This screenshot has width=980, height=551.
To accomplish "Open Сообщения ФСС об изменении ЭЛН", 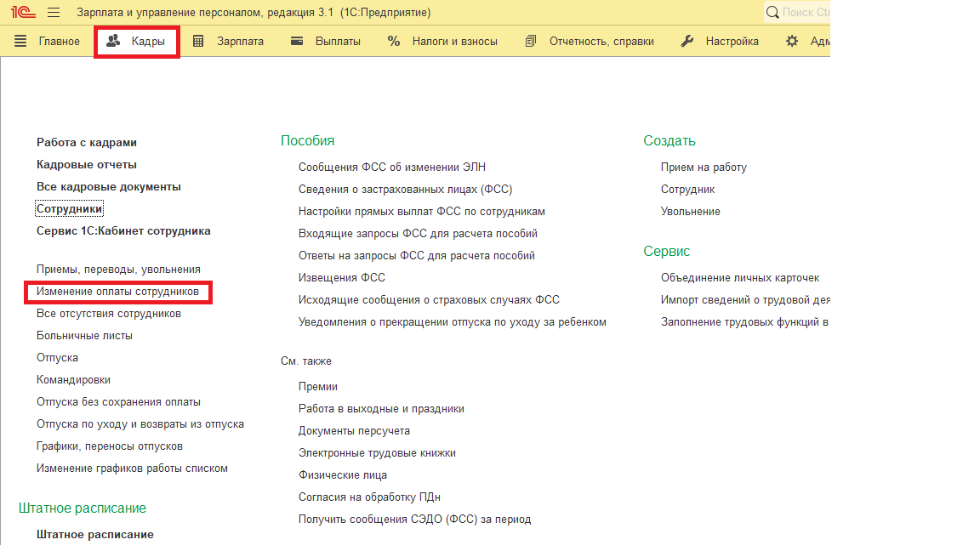I will click(392, 168).
